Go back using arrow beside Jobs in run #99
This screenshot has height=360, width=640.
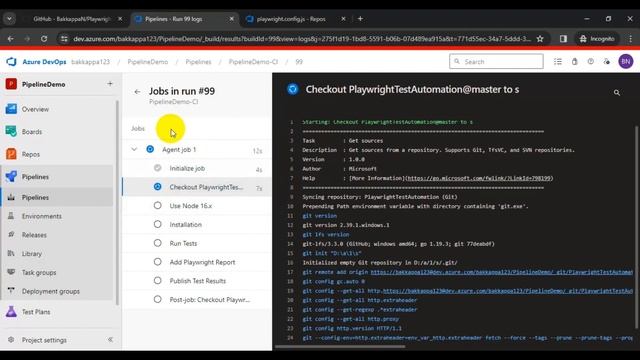pos(137,92)
